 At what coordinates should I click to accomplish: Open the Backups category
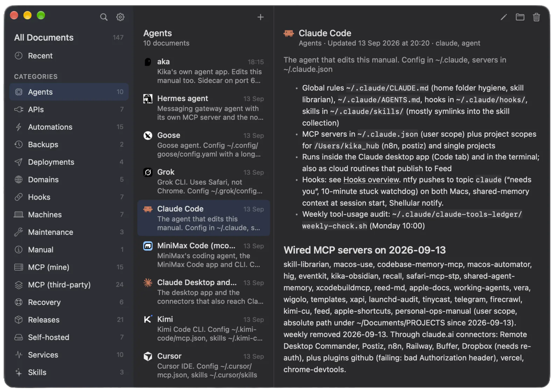coord(69,144)
